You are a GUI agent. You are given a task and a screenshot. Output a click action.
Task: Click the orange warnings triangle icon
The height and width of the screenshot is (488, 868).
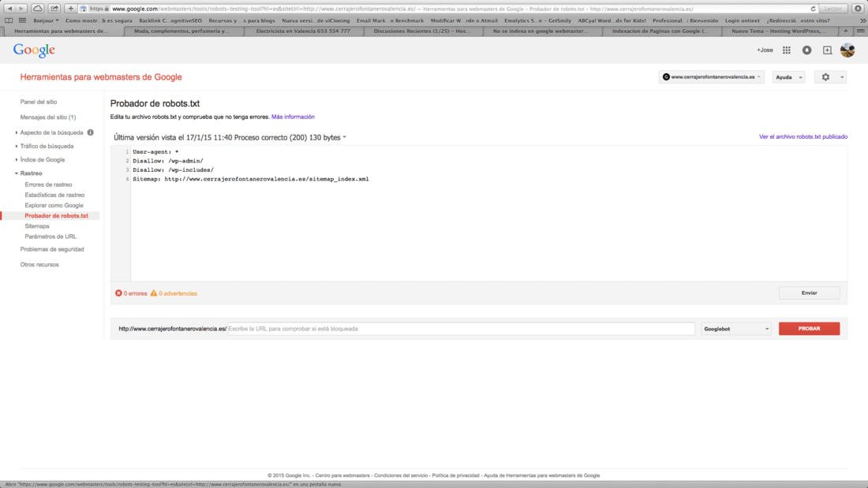(x=154, y=293)
